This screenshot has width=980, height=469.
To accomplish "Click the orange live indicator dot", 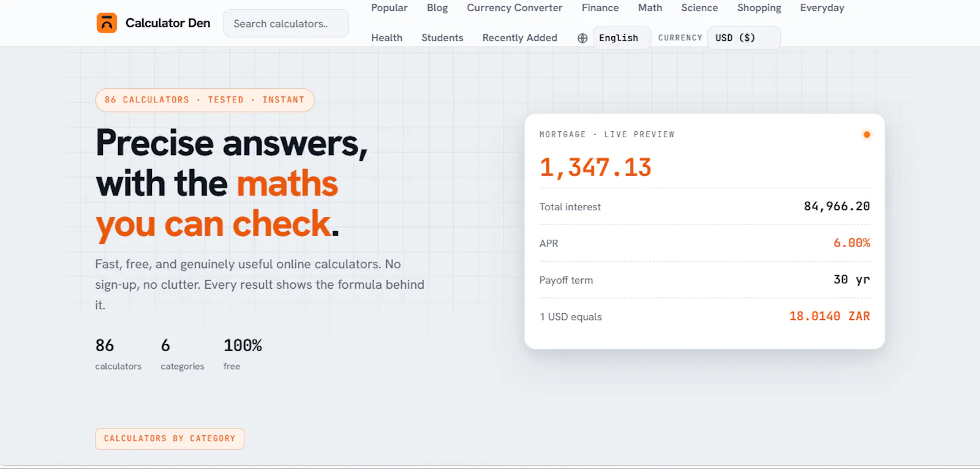I will click(866, 135).
